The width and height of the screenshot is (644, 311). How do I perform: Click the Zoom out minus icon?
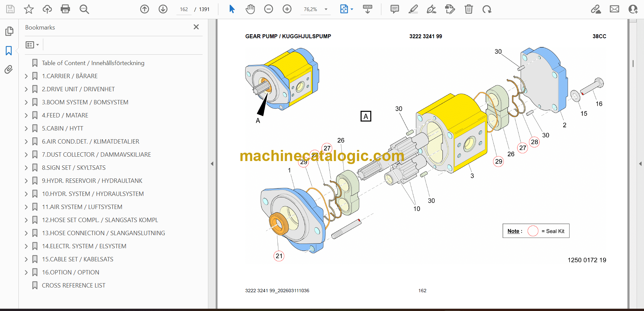268,9
